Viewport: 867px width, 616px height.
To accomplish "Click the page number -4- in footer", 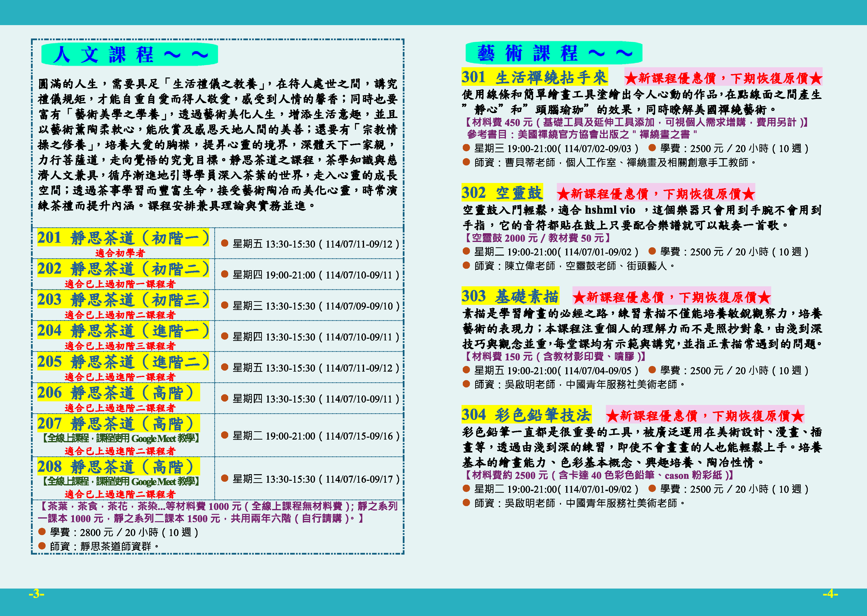I will point(830,594).
